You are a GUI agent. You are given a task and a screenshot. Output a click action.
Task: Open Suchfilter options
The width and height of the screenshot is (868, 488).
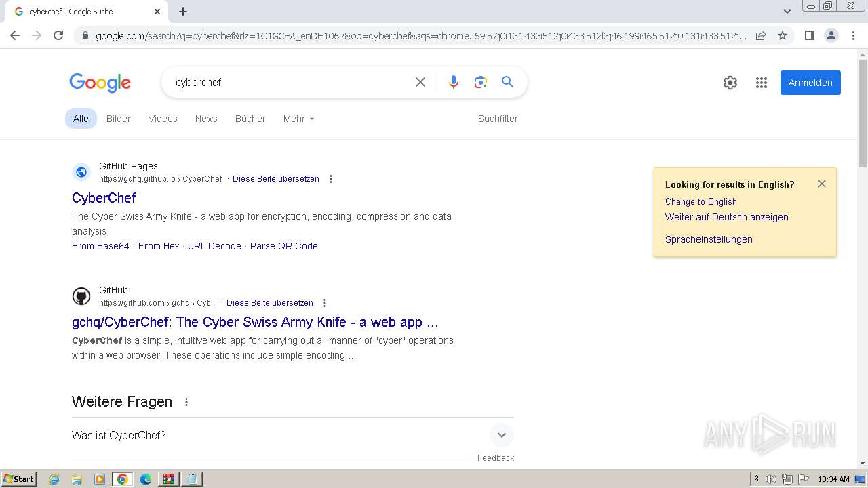point(498,119)
